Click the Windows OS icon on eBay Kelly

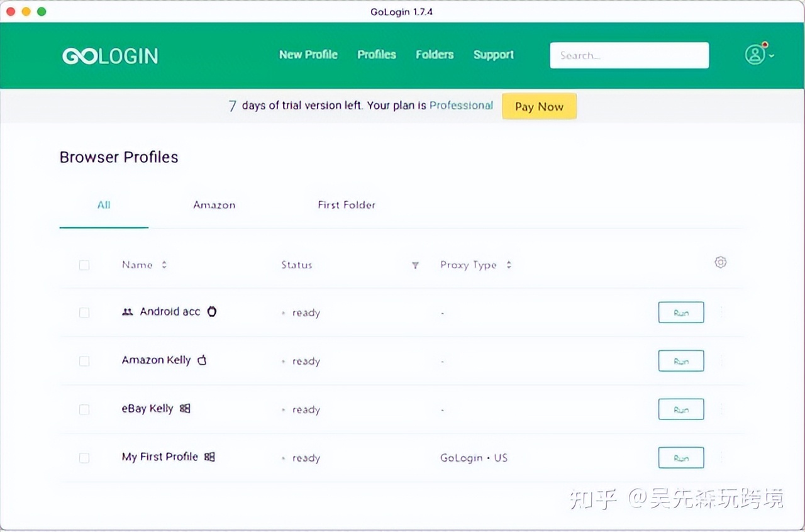pyautogui.click(x=185, y=408)
